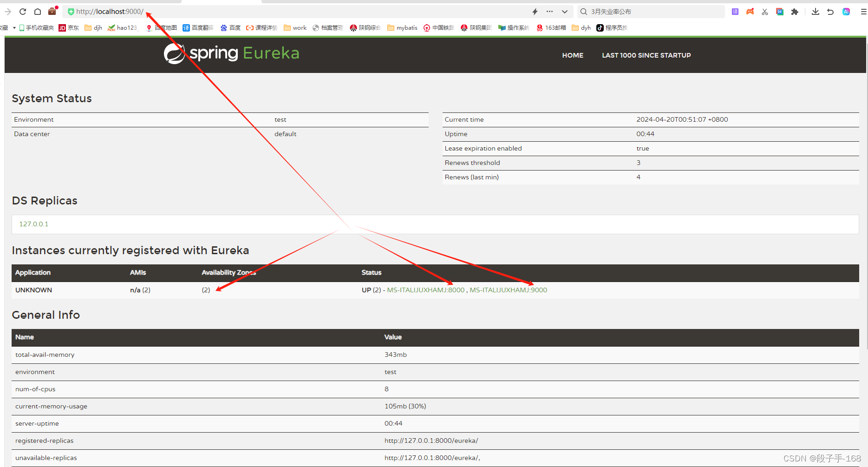Image resolution: width=868 pixels, height=467 pixels.
Task: Open the dyh bookmark folder
Action: click(581, 28)
